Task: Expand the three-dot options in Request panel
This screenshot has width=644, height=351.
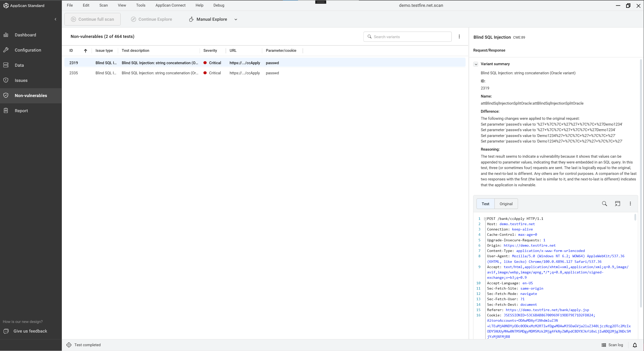Action: [630, 204]
